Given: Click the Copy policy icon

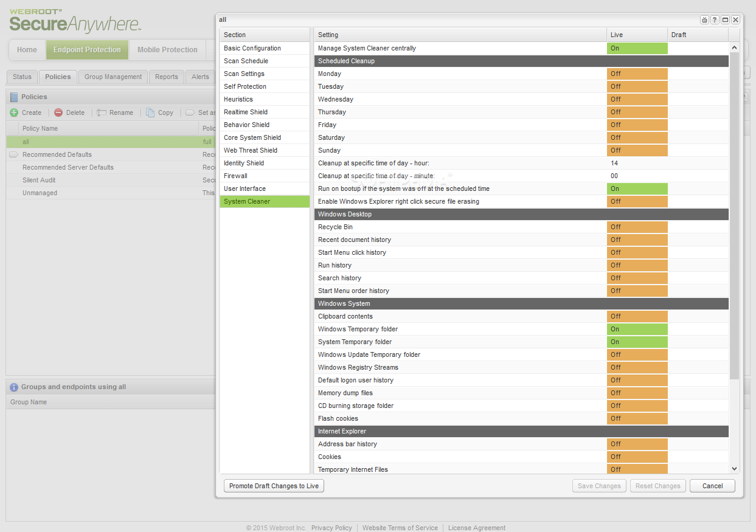Looking at the screenshot, I should (x=150, y=112).
